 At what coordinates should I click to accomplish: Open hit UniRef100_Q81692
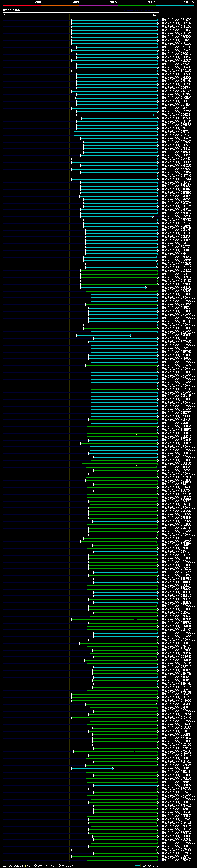click(176, 20)
